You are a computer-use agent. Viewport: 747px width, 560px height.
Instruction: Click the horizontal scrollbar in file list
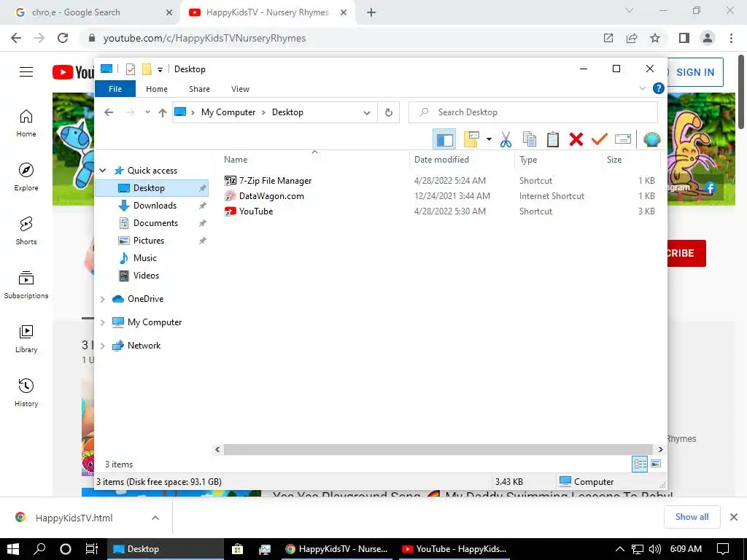point(438,449)
